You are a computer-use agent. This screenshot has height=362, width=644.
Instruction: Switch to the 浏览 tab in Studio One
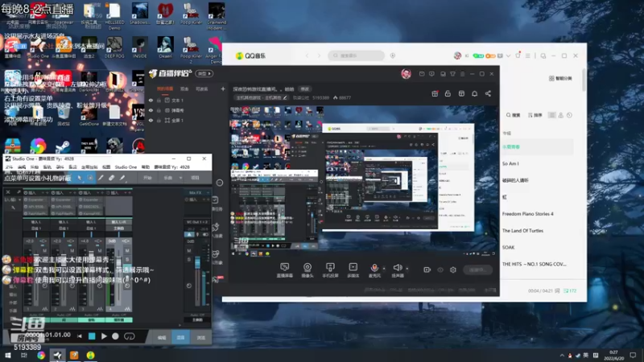pos(200,337)
